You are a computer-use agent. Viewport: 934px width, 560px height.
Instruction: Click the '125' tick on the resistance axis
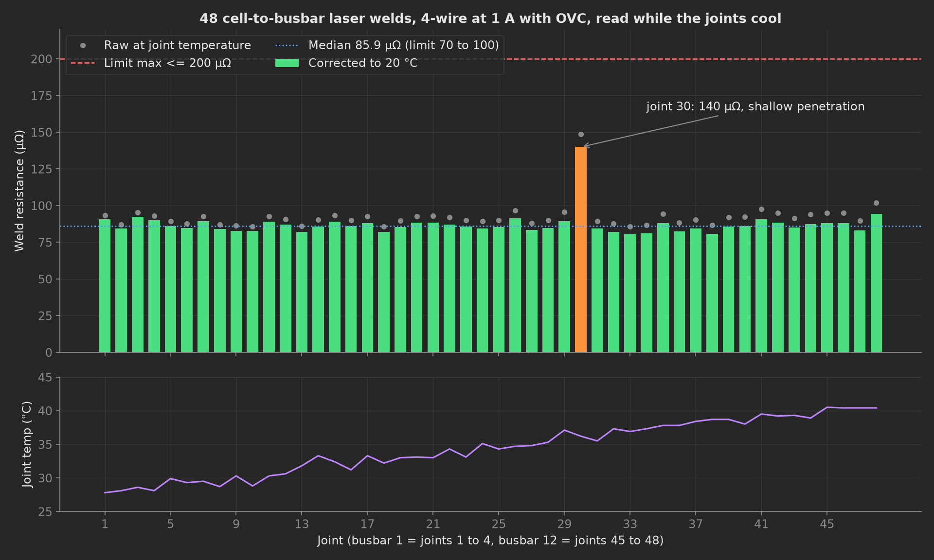tap(41, 169)
